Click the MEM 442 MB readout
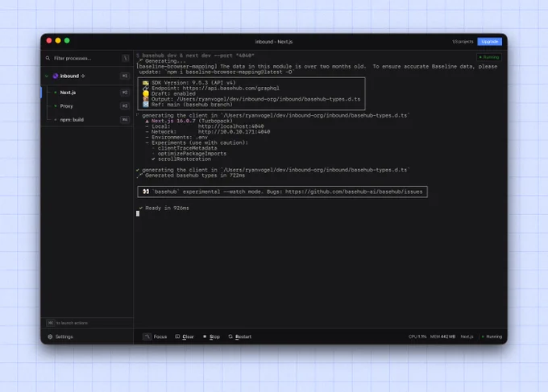Screen dimensions: 548x392 (442, 336)
